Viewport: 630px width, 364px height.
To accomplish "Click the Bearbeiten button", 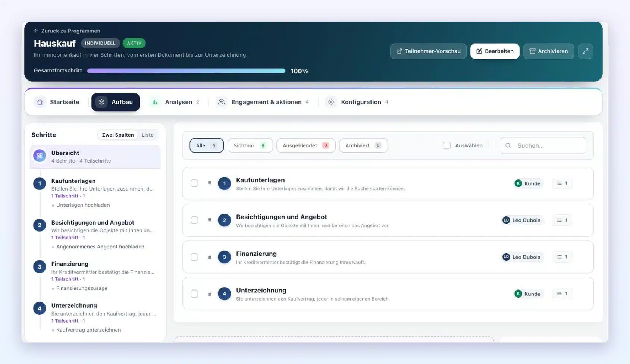I will click(495, 51).
